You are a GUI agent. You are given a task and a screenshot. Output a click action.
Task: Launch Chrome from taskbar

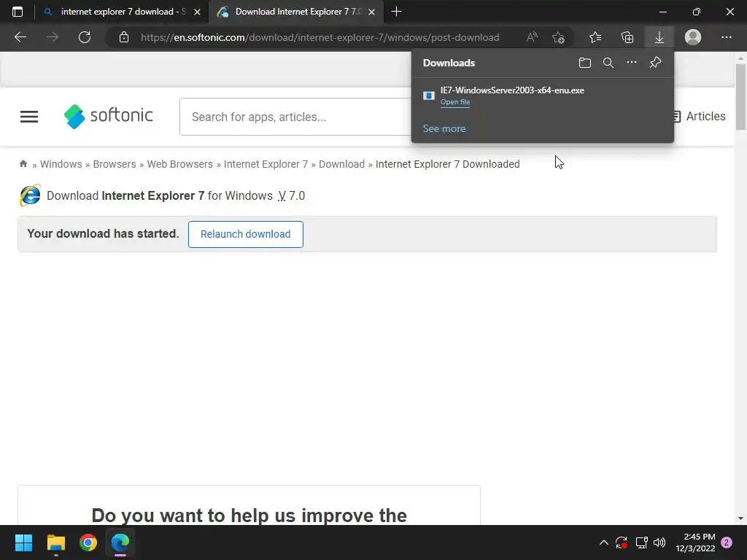[88, 542]
